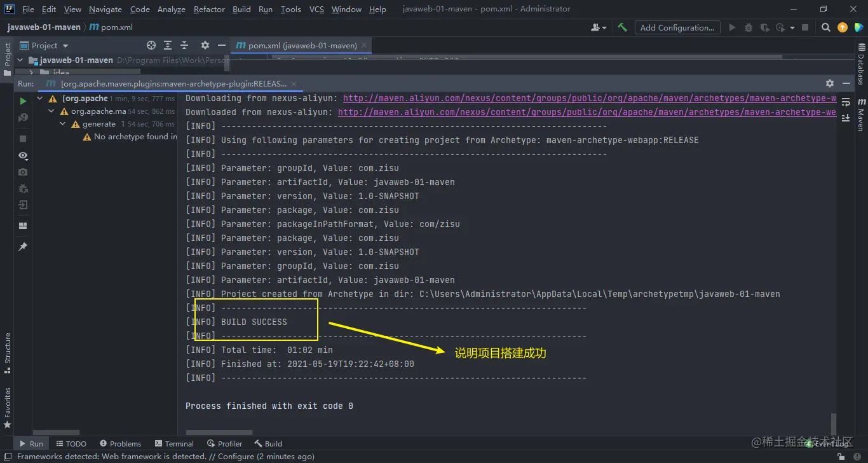Click the Run with Coverage icon
Screen dimensions: 868x463
764,27
